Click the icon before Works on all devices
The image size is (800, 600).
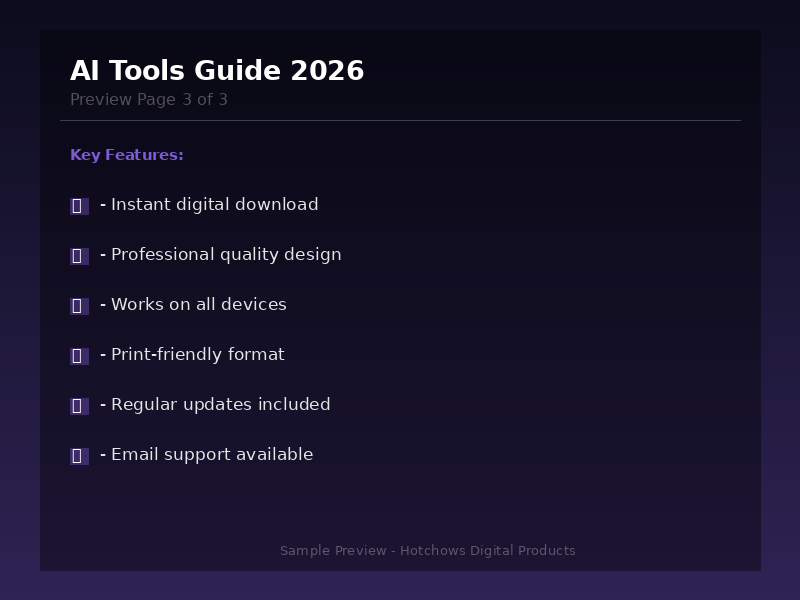tap(79, 306)
